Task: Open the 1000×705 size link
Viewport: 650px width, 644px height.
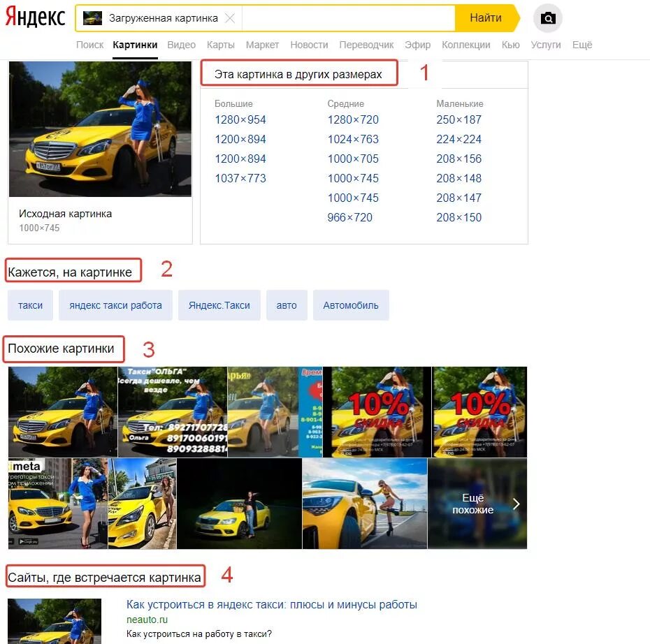Action: (353, 159)
